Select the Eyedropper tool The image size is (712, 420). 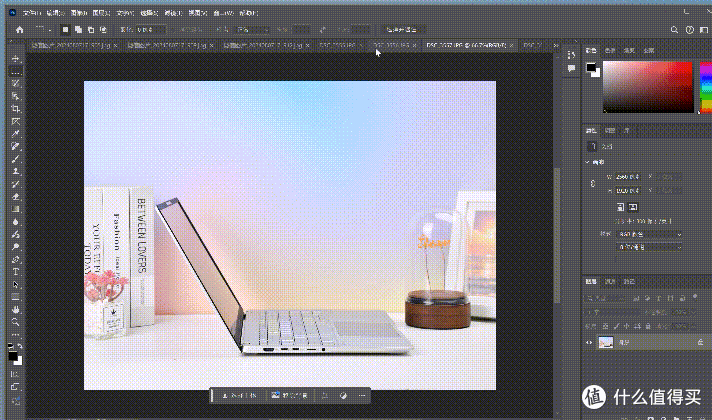tap(15, 134)
